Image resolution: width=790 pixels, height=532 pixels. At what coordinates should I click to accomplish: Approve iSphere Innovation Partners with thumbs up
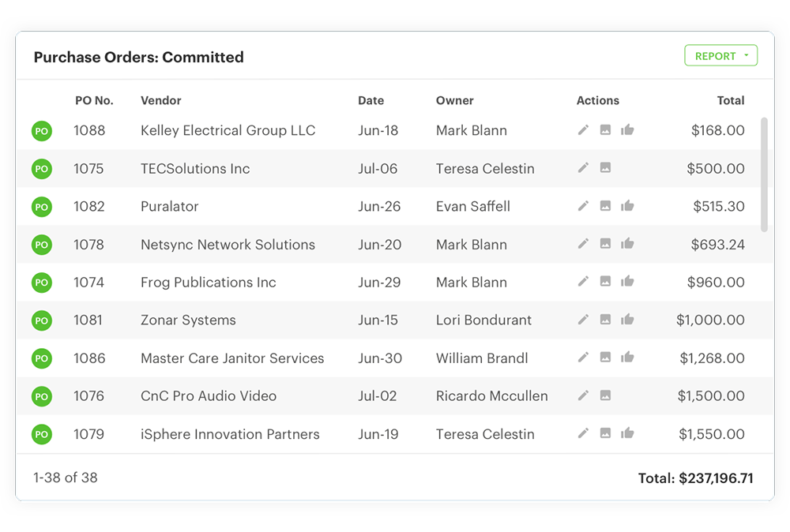click(627, 433)
